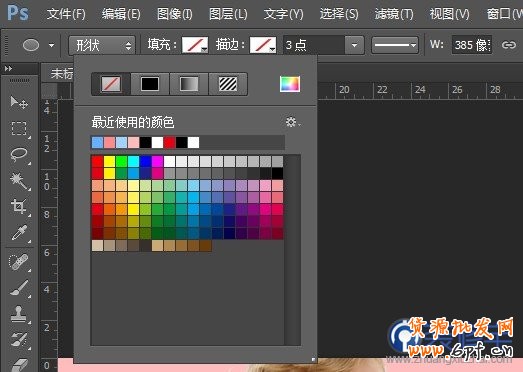Open swatch panel gear settings menu
The image size is (523, 372).
pos(293,122)
